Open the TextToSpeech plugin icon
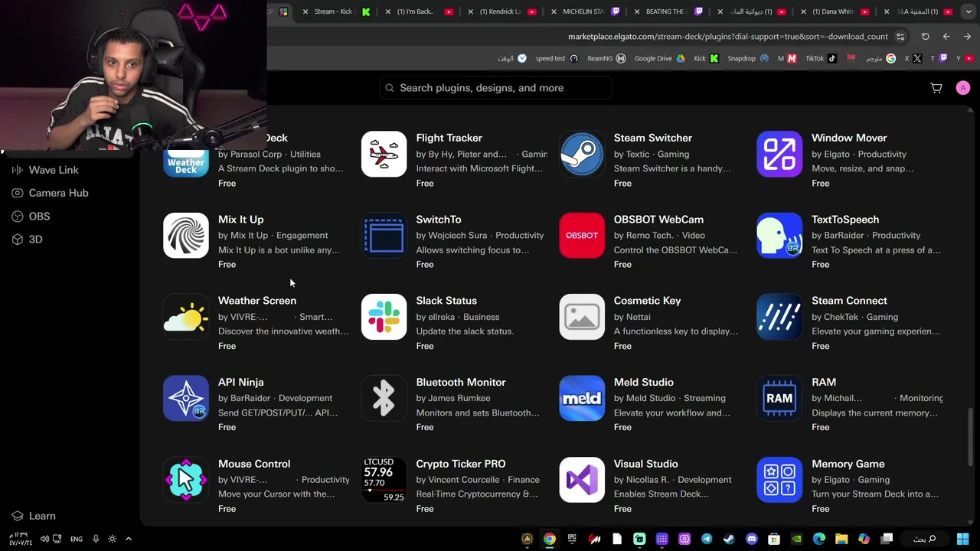 tap(779, 235)
